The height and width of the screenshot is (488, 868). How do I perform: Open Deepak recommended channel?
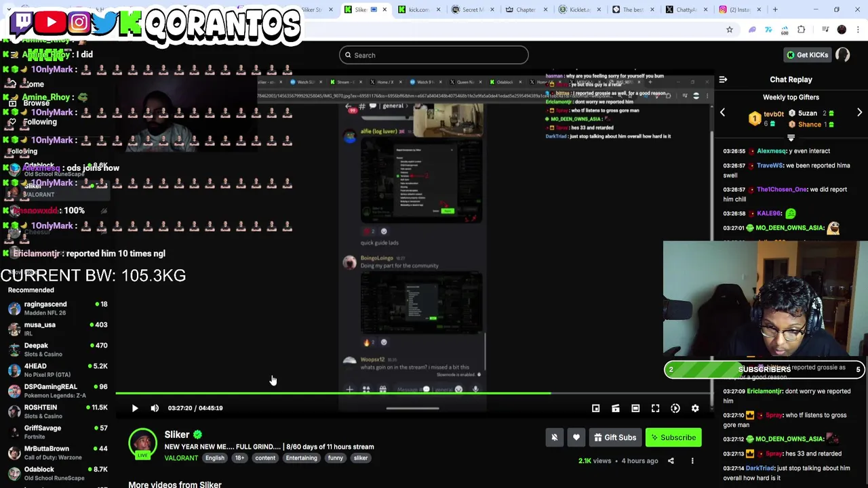[x=58, y=350]
